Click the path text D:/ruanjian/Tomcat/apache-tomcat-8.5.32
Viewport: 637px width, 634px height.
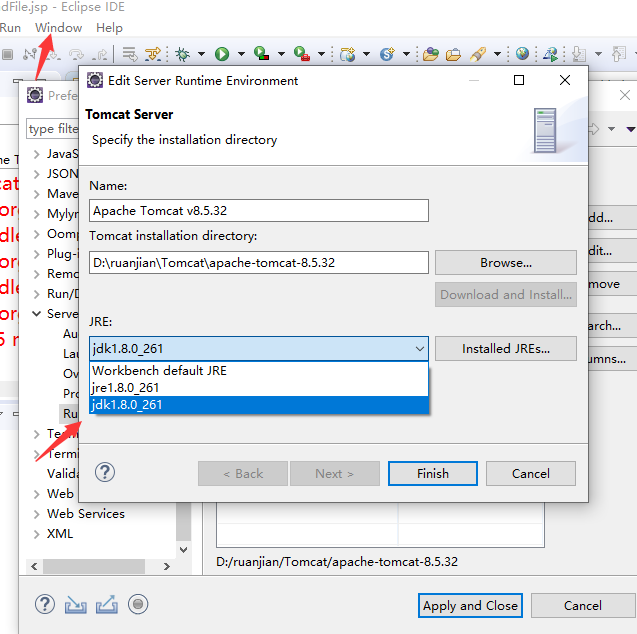point(337,562)
